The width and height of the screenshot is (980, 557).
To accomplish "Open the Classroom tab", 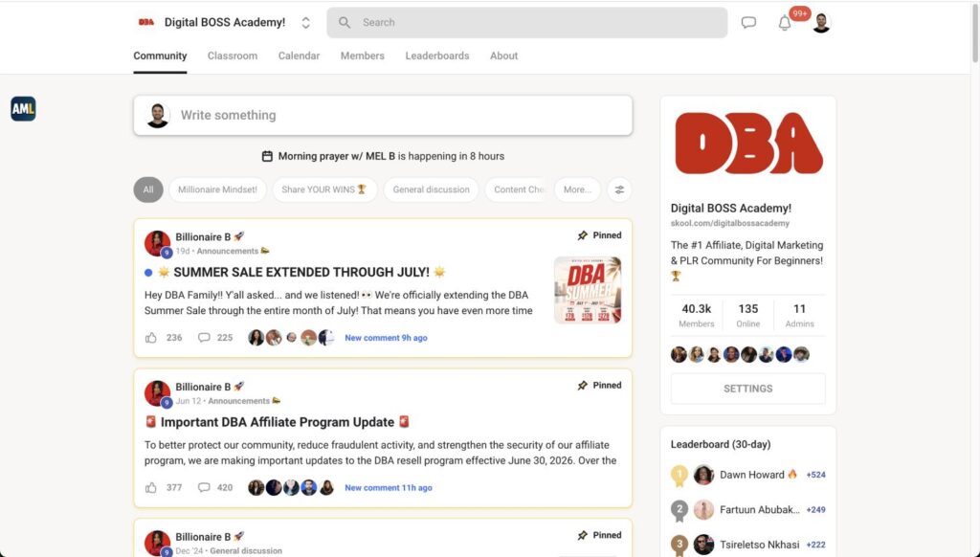I will [x=233, y=56].
